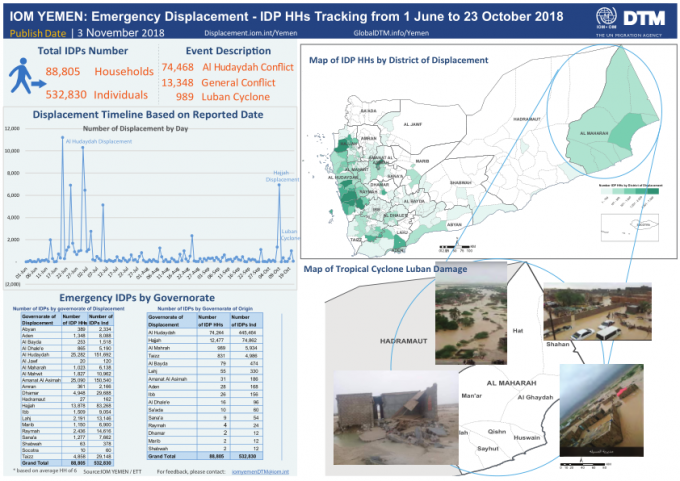Click the walking person displacement icon

[x=23, y=80]
